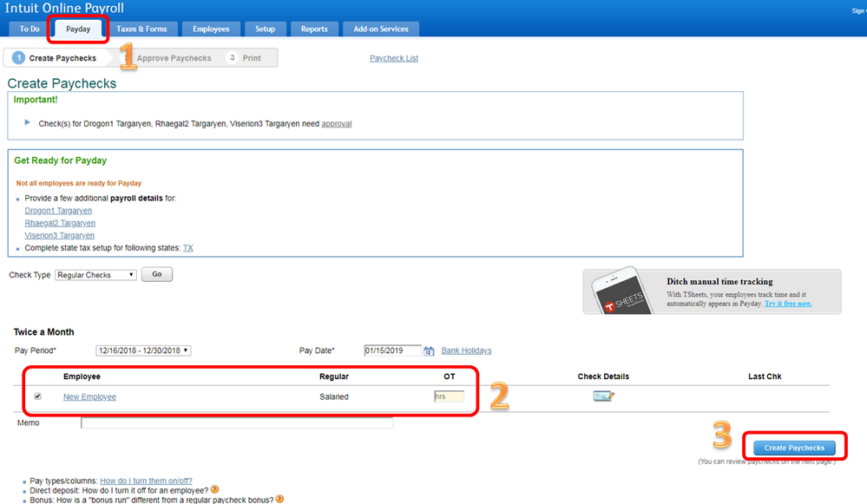Screen dimensions: 867x504
Task: Click the Sign link at top right
Action: click(x=858, y=10)
